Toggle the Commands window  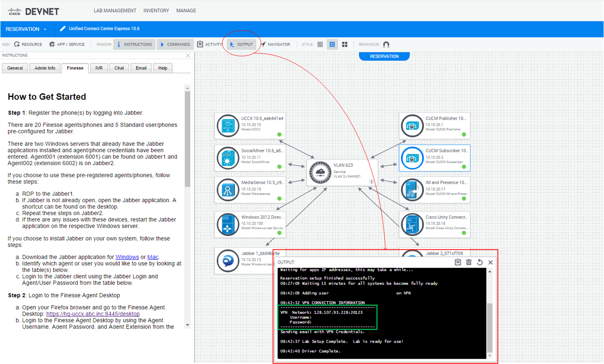[x=175, y=44]
